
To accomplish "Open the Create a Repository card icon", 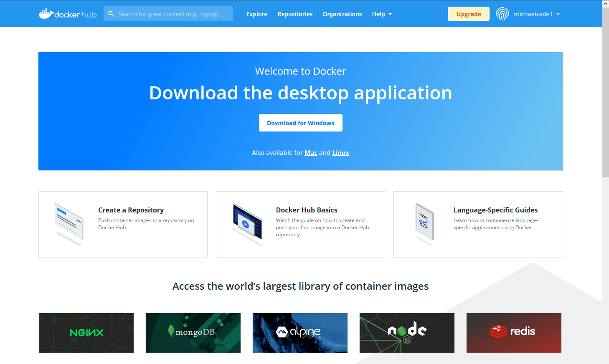I will coord(68,222).
